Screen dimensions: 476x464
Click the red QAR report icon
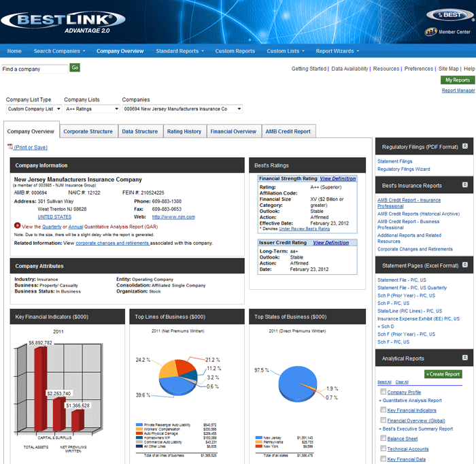[x=17, y=225]
